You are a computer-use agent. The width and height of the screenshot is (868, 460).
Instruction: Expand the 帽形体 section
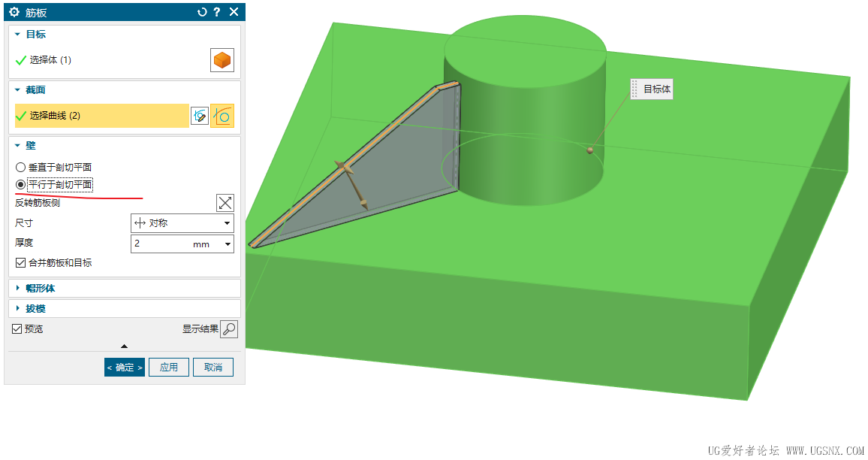pyautogui.click(x=40, y=289)
